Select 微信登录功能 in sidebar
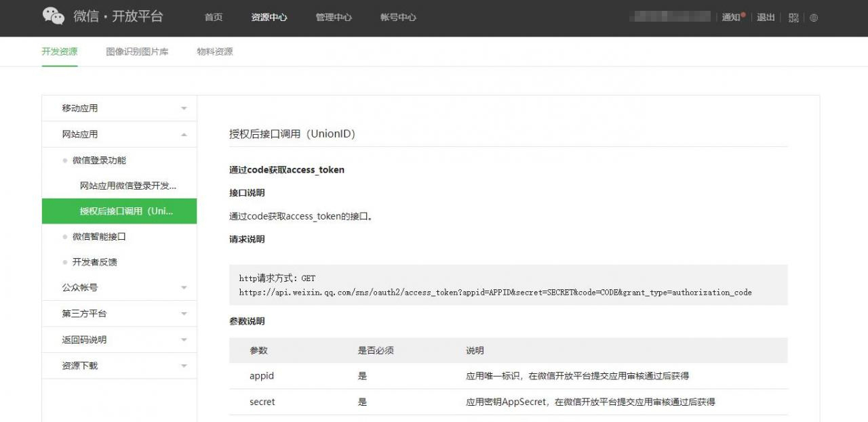Image resolution: width=868 pixels, height=422 pixels. (x=99, y=161)
